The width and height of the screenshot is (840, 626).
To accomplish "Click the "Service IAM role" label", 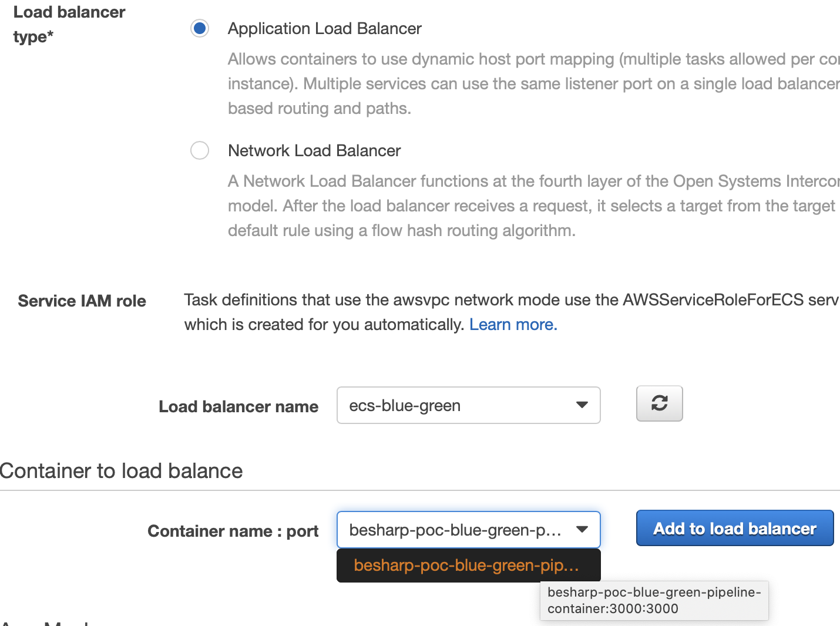I will pyautogui.click(x=82, y=301).
